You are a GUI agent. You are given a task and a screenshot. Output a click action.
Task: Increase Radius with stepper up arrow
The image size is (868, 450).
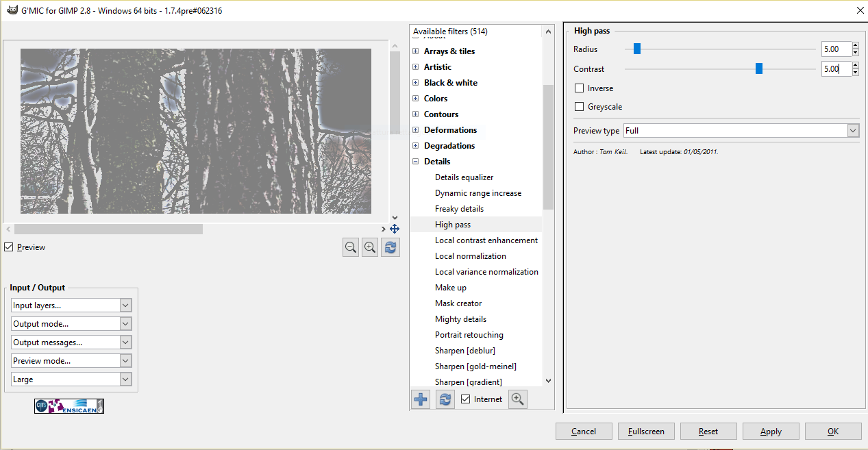click(855, 46)
